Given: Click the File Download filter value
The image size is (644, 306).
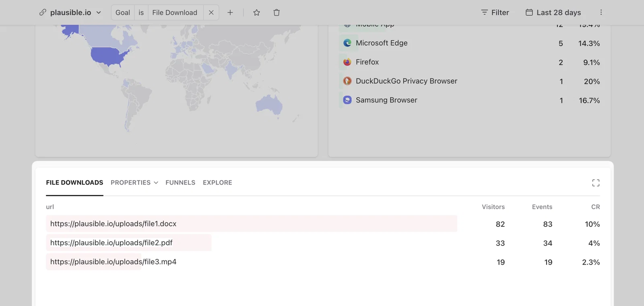Looking at the screenshot, I should click(175, 12).
